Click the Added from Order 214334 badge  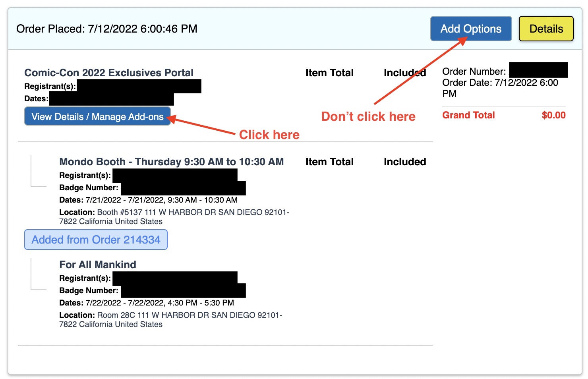(96, 240)
